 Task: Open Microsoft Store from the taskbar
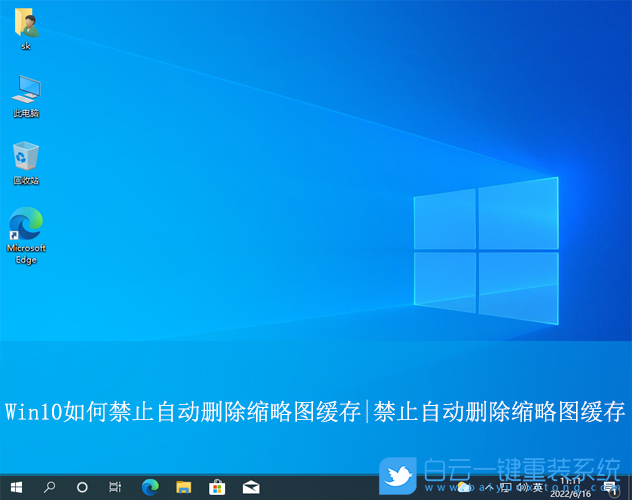[x=217, y=488]
